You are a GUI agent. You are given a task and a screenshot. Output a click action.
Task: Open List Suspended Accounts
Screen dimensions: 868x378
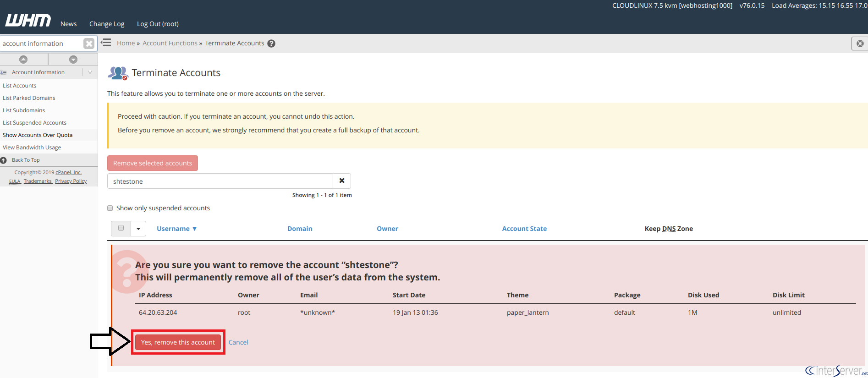(x=34, y=123)
